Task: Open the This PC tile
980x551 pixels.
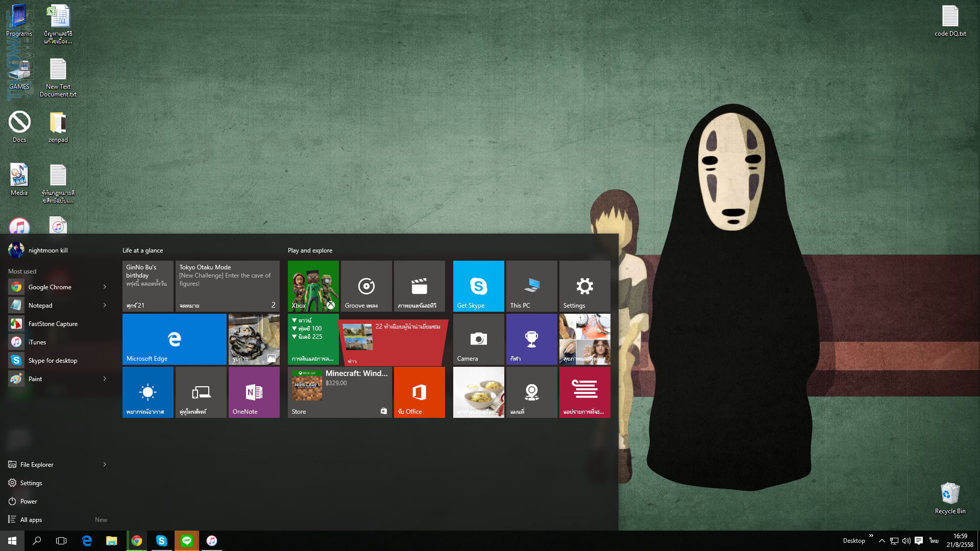Action: click(x=531, y=286)
